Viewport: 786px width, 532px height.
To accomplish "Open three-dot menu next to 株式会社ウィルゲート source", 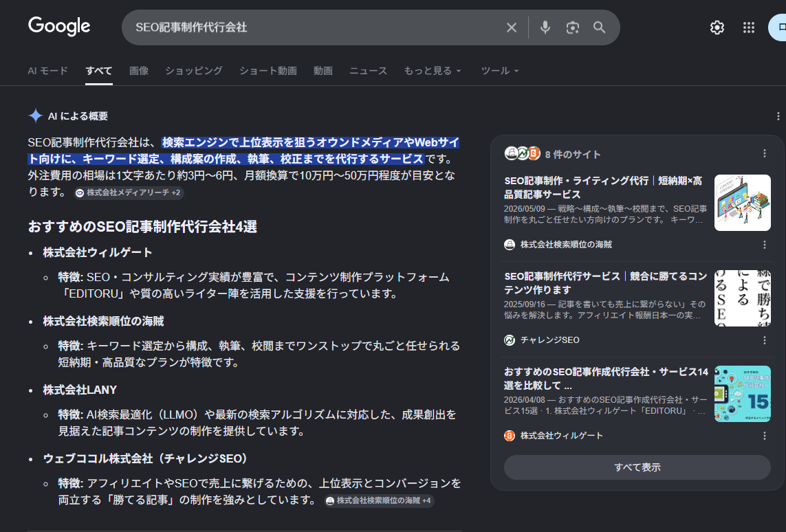I will tap(765, 436).
